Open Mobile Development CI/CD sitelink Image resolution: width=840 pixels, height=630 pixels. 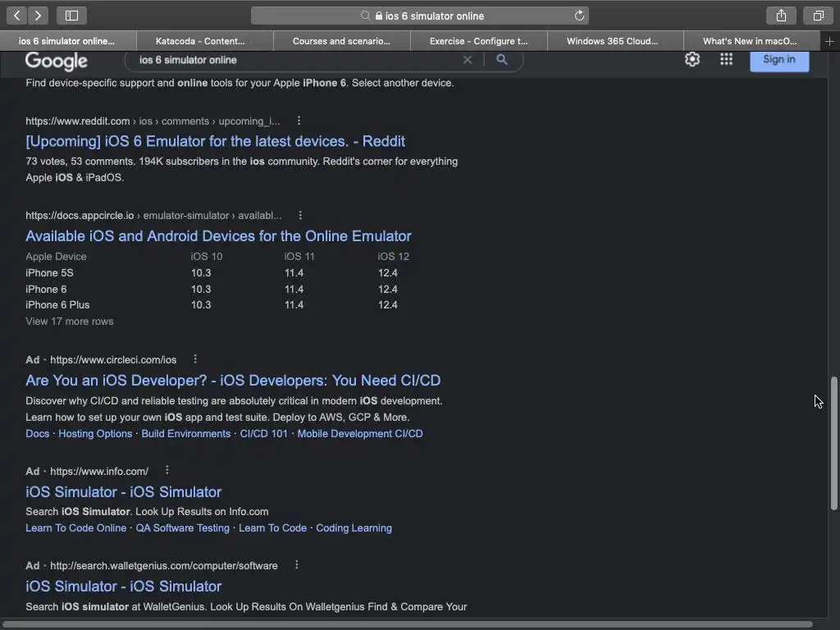pyautogui.click(x=360, y=434)
